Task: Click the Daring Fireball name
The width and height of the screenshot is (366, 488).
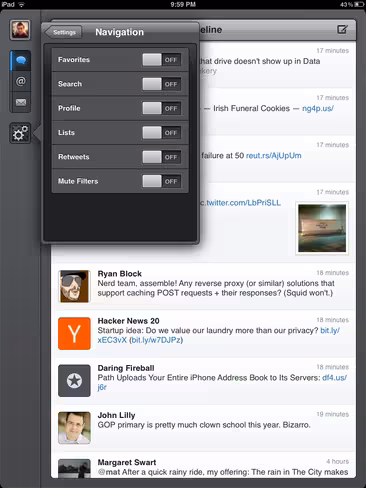Action: (x=126, y=368)
